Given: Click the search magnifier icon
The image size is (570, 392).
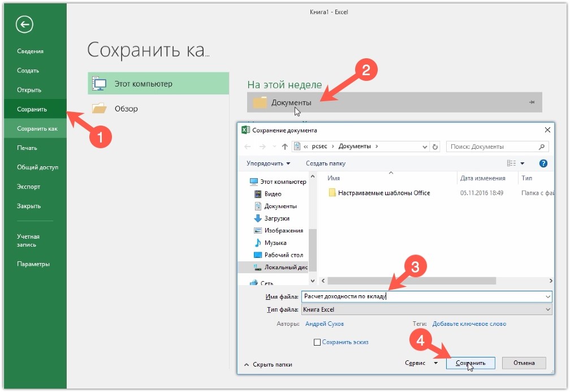Looking at the screenshot, I should pyautogui.click(x=541, y=147).
